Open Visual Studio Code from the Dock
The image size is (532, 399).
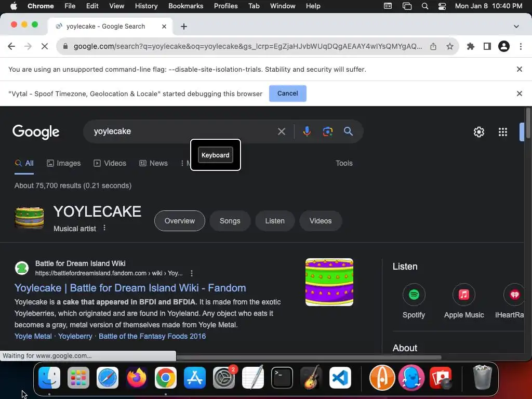(x=340, y=378)
